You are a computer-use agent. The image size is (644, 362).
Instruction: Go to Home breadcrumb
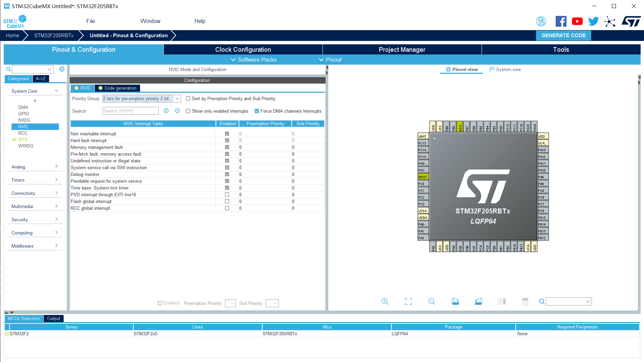coord(13,36)
